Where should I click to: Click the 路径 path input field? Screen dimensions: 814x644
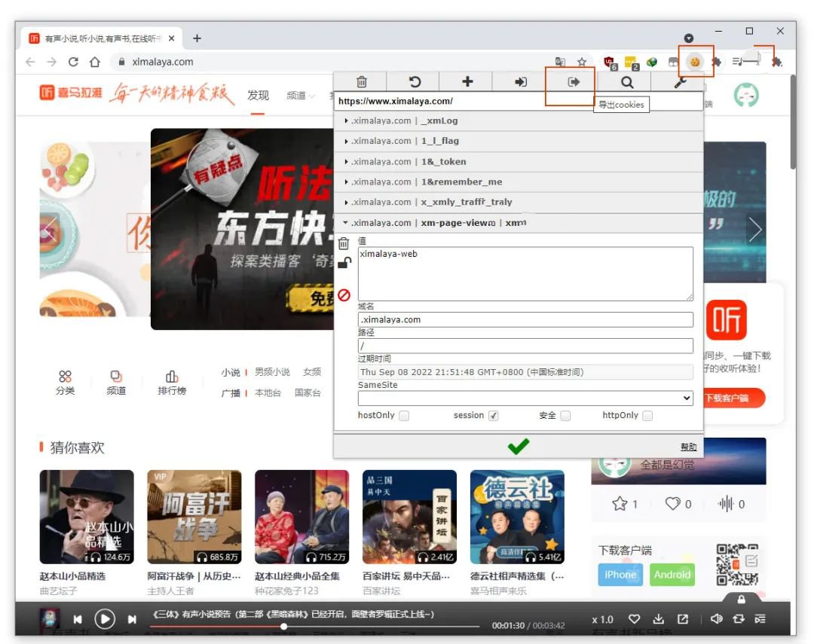point(525,346)
